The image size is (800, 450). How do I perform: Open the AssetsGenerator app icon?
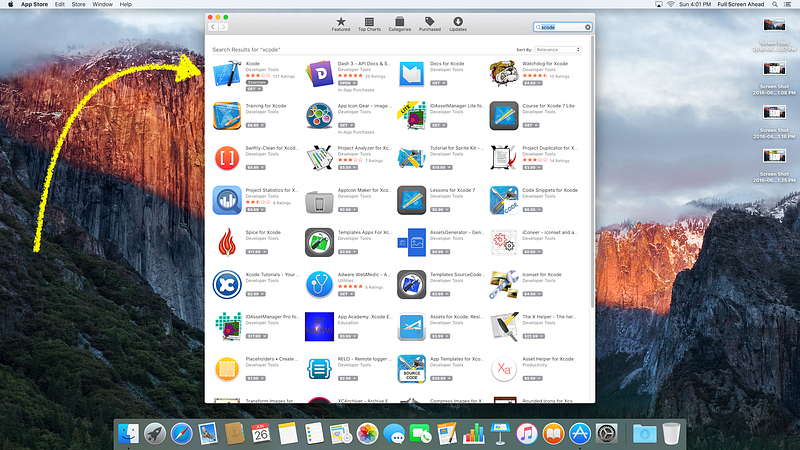(411, 242)
